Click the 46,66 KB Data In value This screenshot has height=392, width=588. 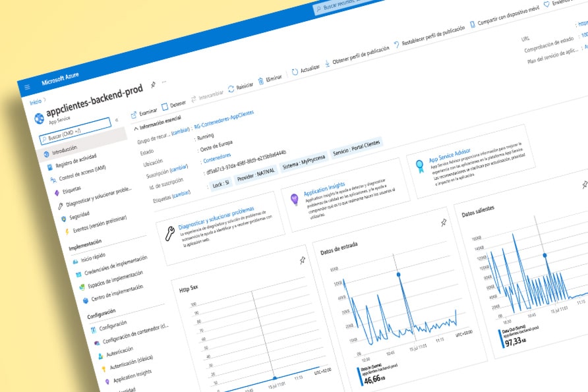(x=374, y=379)
